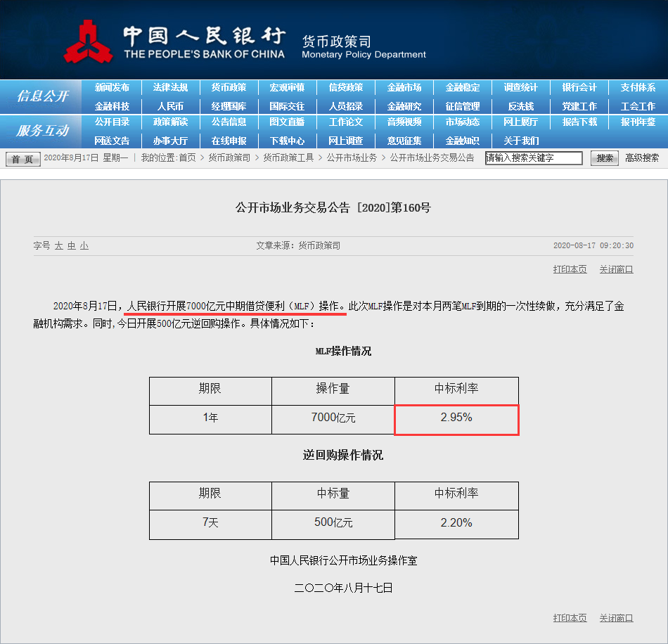
Task: Open 公开市场业务 breadcrumb link
Action: [352, 158]
